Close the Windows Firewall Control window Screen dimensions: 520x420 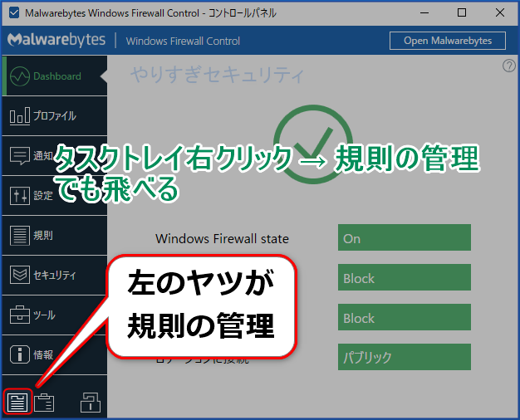pos(500,13)
